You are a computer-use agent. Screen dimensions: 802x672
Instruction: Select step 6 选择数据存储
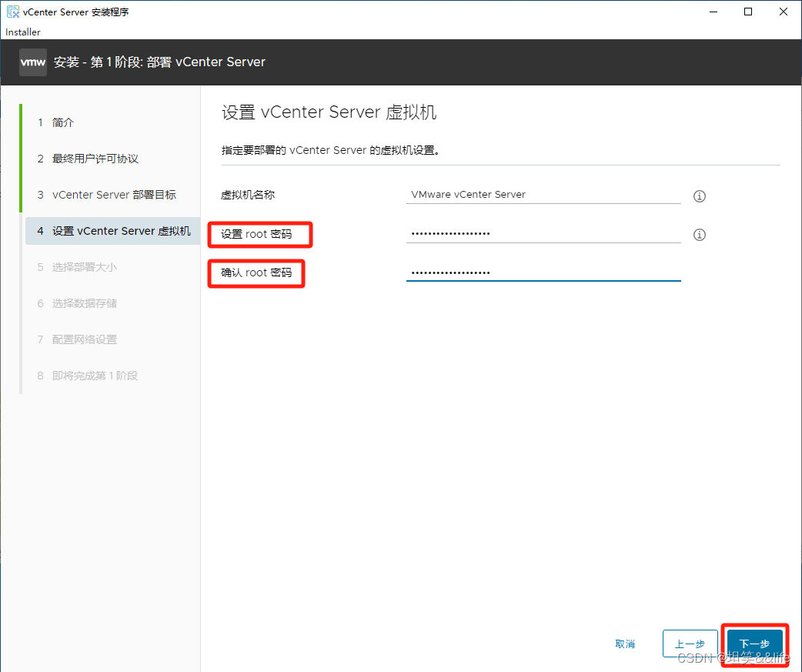pos(77,303)
